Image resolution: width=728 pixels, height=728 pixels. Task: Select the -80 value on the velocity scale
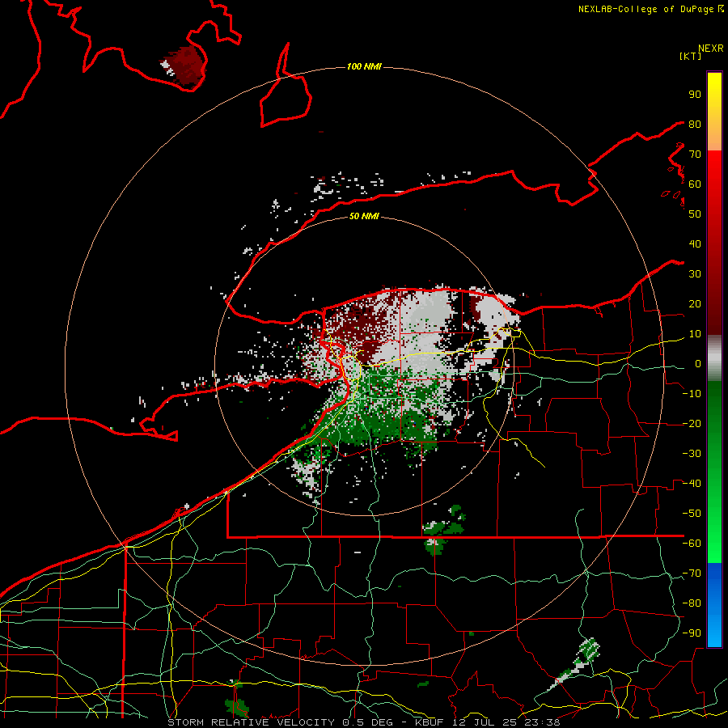692,603
